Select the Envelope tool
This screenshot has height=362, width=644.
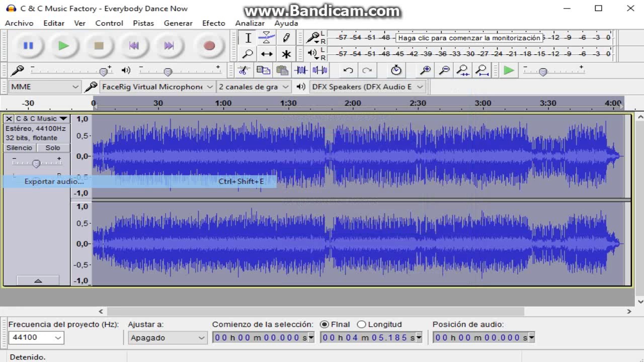tap(267, 38)
